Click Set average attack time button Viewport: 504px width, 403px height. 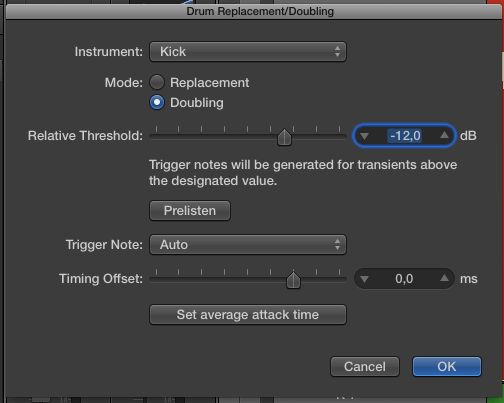(248, 315)
